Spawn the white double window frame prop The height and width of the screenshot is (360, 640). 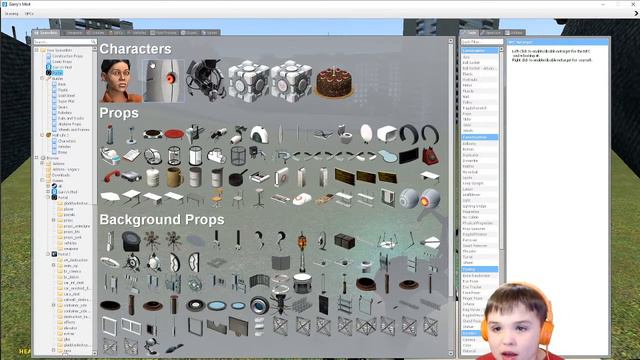131,326
